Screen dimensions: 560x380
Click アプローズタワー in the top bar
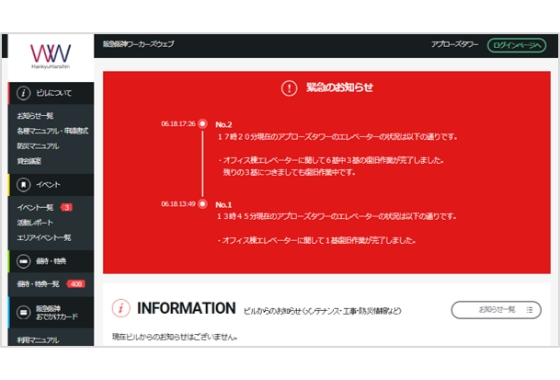[454, 44]
